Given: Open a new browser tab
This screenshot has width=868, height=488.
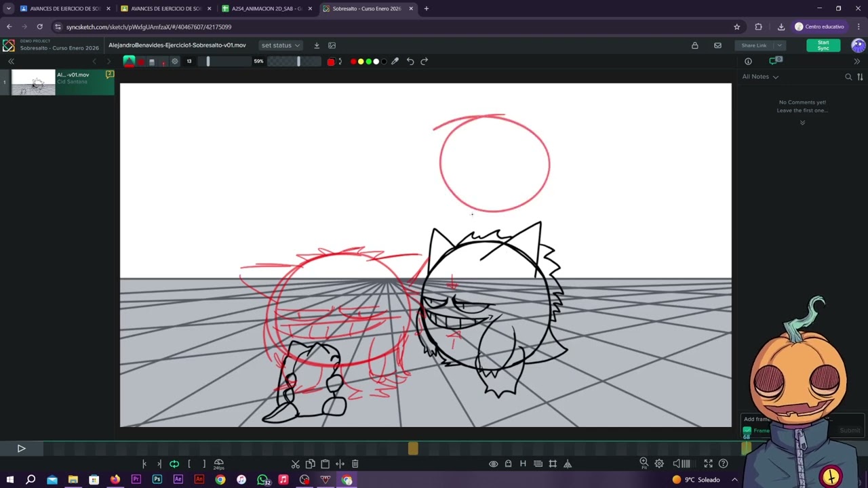Looking at the screenshot, I should tap(427, 9).
